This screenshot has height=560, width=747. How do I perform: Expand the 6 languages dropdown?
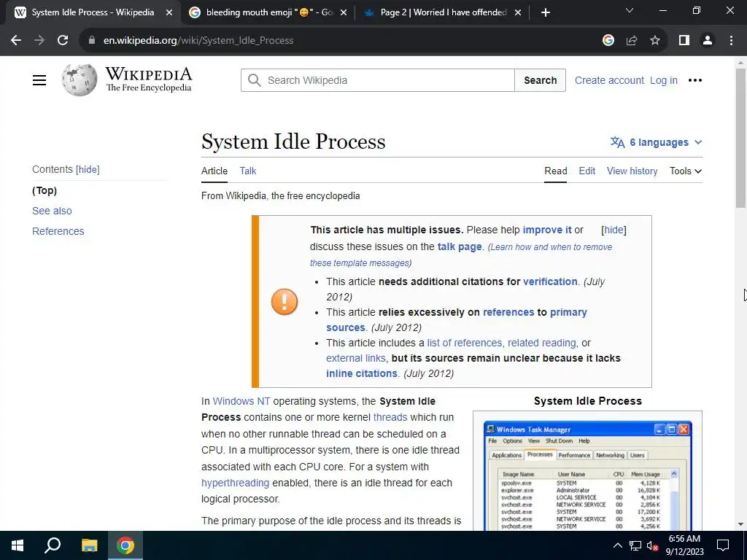tap(656, 142)
